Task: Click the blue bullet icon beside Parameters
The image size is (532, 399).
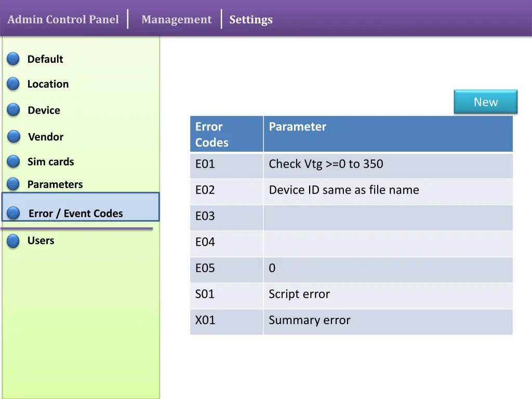Action: 14,184
